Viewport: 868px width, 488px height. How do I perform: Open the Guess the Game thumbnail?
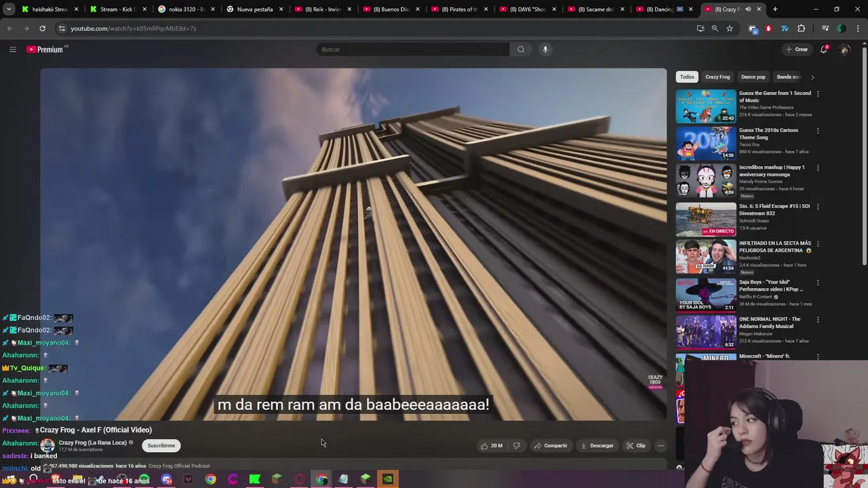point(706,106)
